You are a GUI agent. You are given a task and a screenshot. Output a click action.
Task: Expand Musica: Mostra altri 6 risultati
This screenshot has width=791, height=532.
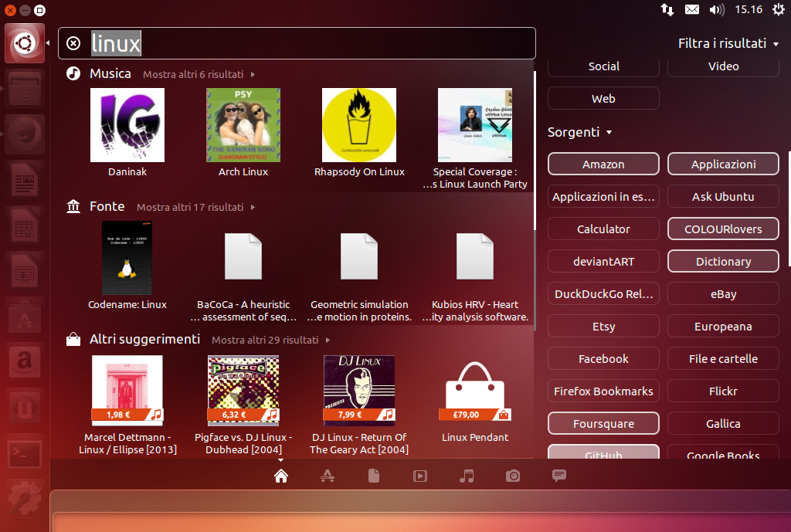[199, 75]
